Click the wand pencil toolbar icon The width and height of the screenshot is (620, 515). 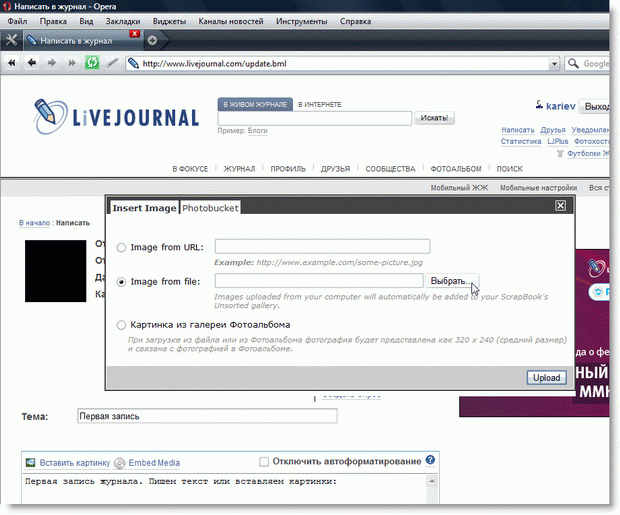click(x=112, y=62)
